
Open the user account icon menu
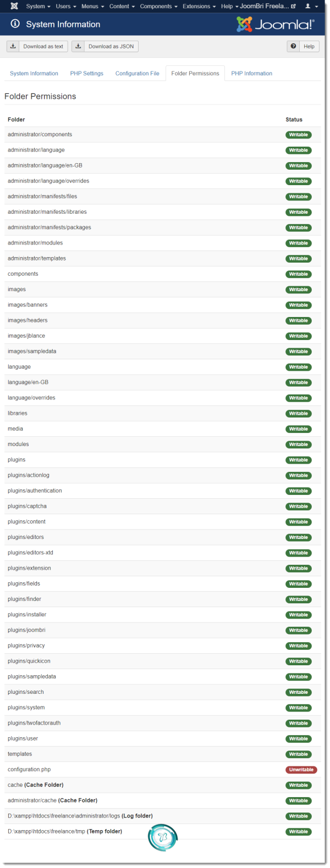tap(312, 7)
